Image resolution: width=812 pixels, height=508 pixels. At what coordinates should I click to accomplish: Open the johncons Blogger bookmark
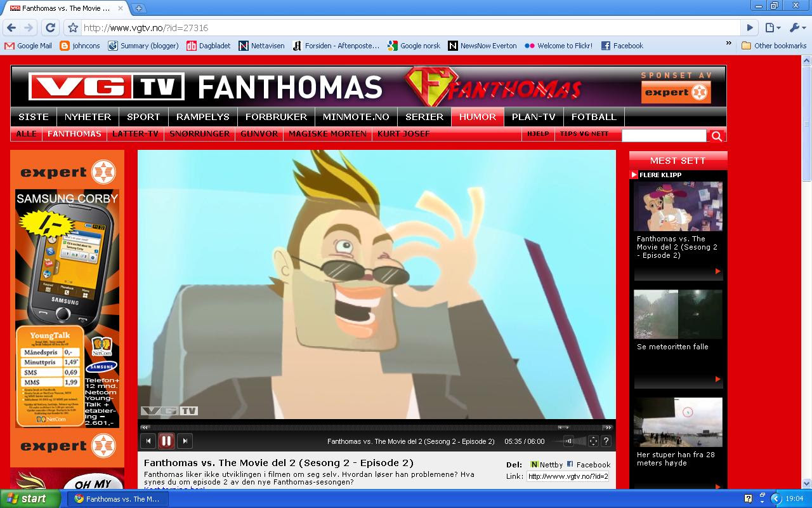(80, 46)
